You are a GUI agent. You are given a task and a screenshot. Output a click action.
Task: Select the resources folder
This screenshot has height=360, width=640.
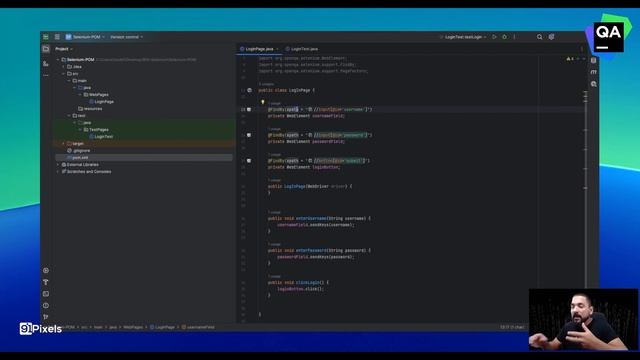point(90,109)
